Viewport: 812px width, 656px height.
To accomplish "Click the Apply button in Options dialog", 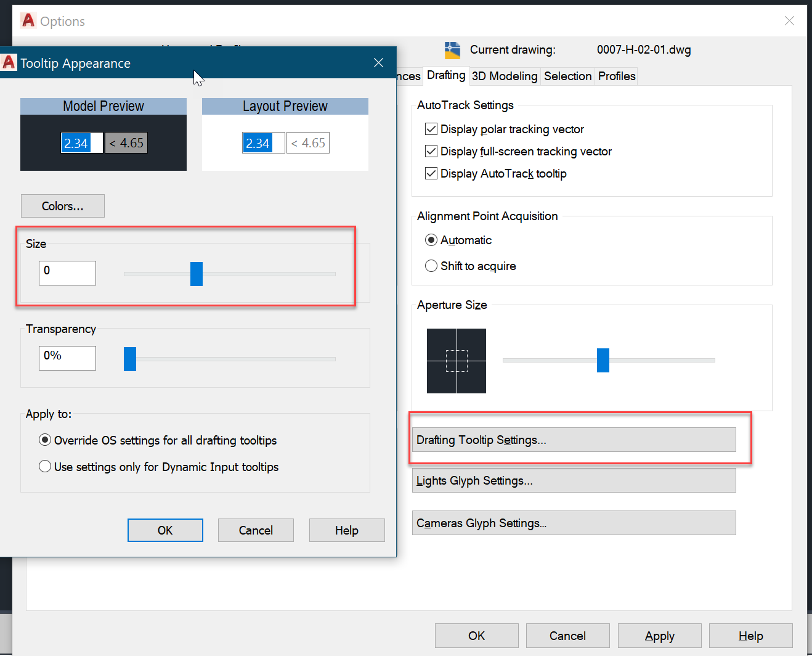I will (x=659, y=636).
